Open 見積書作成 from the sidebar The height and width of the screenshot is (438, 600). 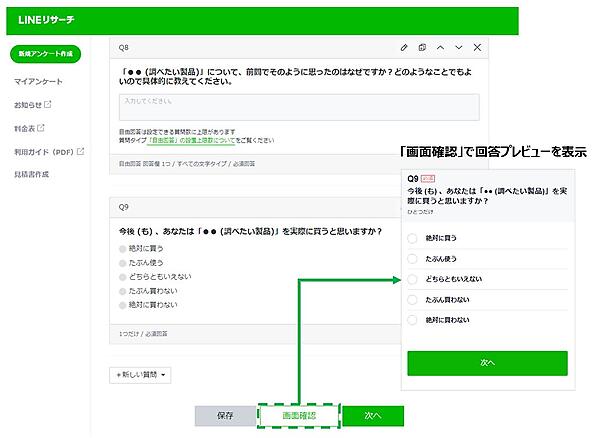[x=32, y=174]
